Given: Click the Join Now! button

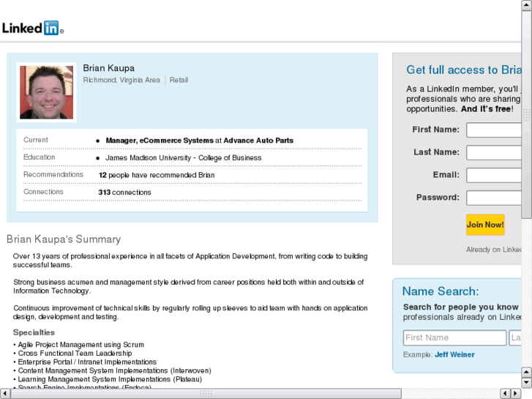Looking at the screenshot, I should pyautogui.click(x=485, y=225).
